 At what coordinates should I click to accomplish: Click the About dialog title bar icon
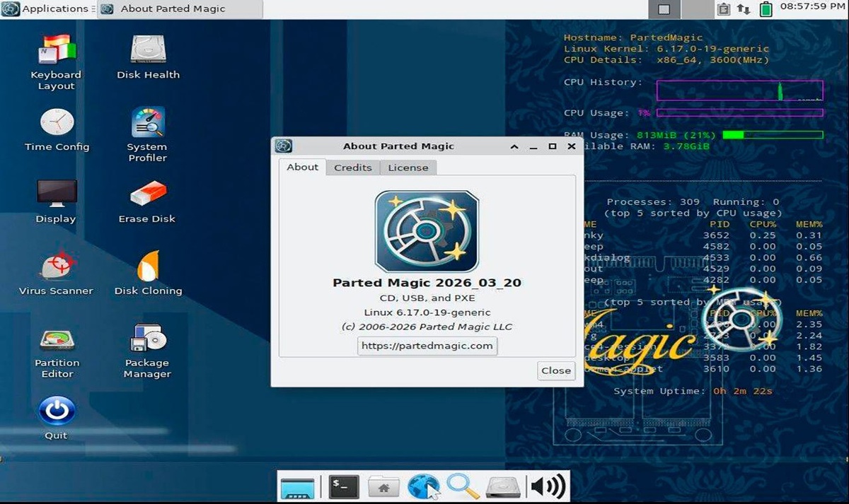(x=284, y=146)
